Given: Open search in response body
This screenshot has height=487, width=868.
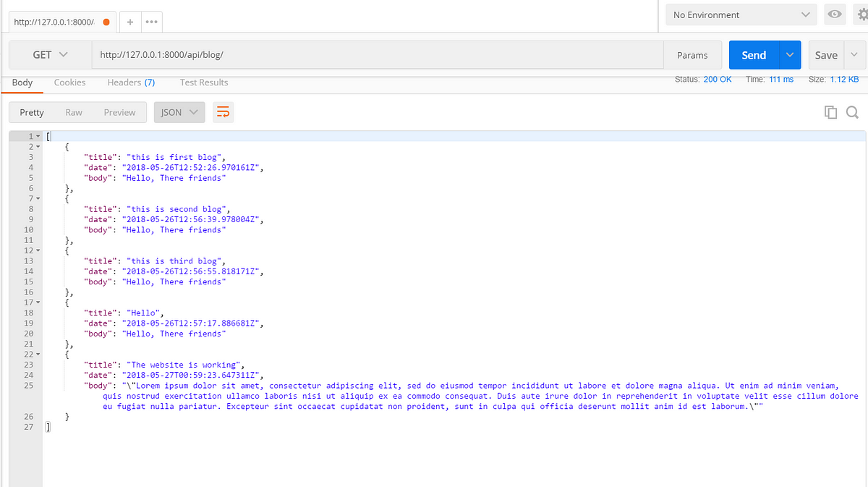Looking at the screenshot, I should [x=852, y=112].
